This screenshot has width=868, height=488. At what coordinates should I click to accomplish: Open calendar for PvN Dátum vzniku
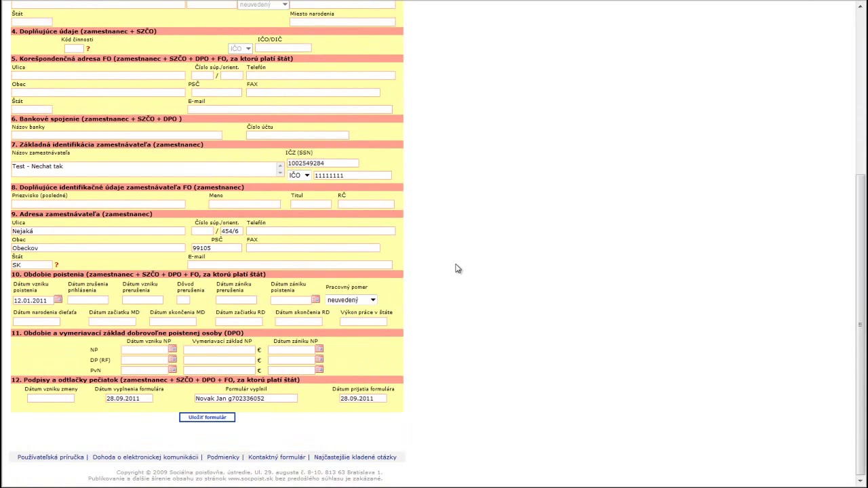click(x=172, y=369)
